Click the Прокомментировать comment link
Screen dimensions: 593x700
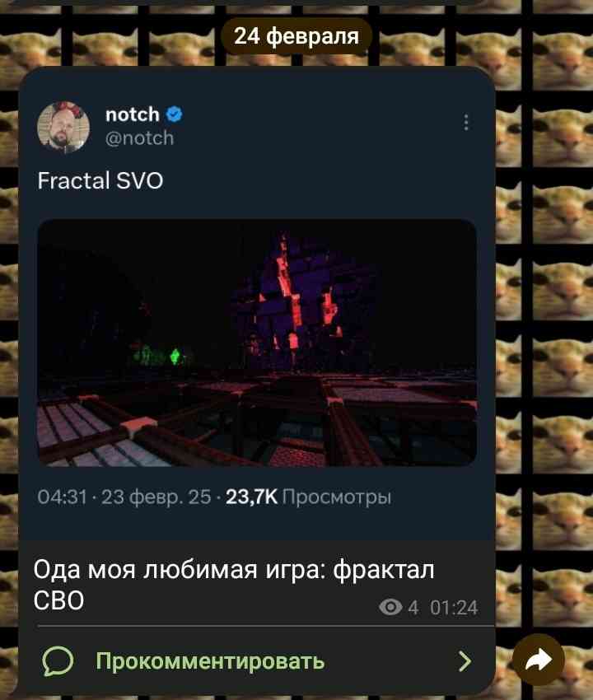[x=210, y=661]
